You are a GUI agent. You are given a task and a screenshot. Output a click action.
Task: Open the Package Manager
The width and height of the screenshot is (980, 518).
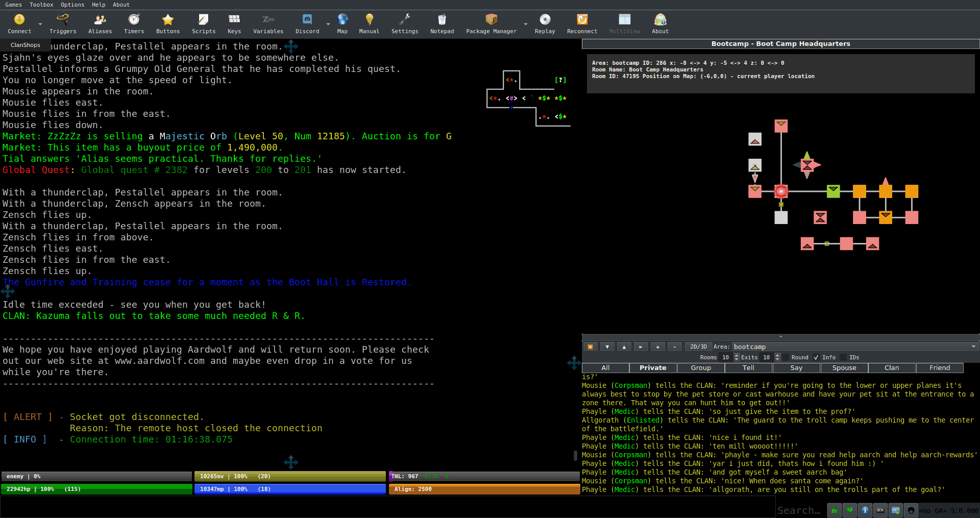(x=491, y=24)
